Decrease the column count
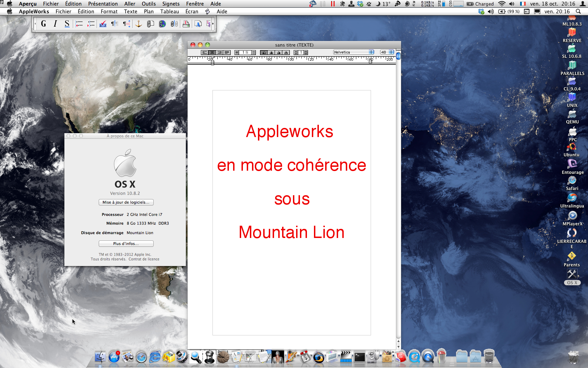Viewport: 588px width, 368px height. [296, 52]
